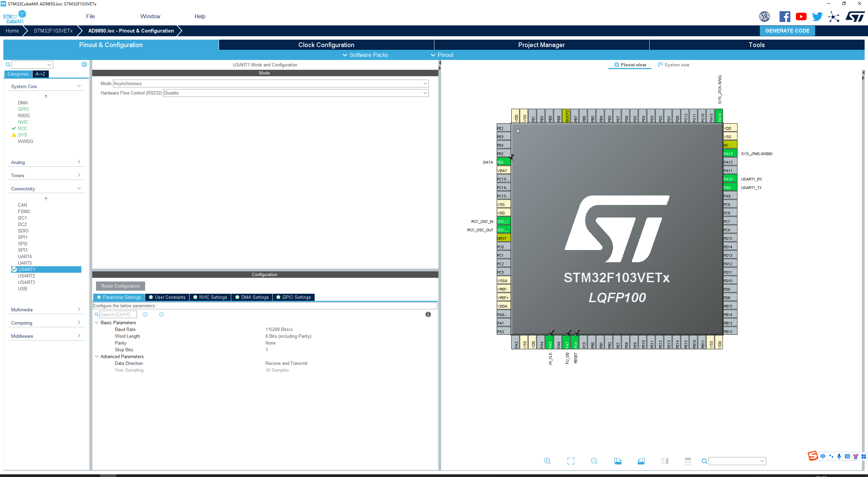Open the ST community network icon
The width and height of the screenshot is (868, 477).
point(834,17)
